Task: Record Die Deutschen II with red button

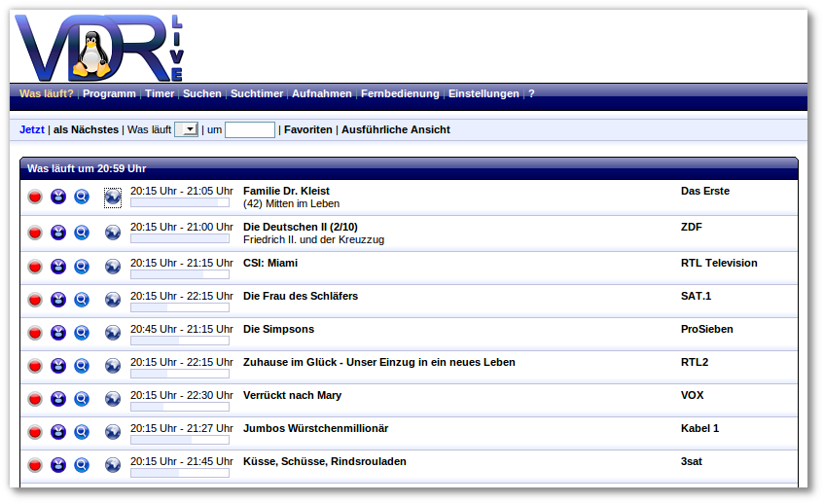Action: tap(35, 233)
